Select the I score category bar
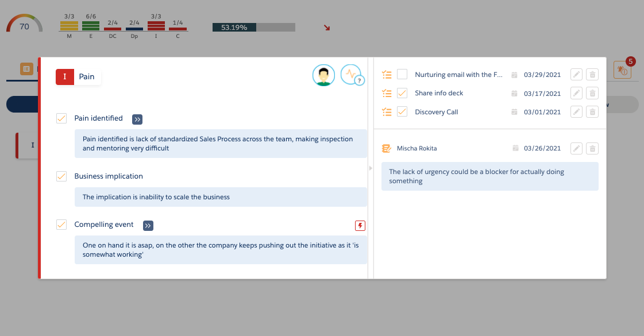The height and width of the screenshot is (336, 644). [156, 26]
